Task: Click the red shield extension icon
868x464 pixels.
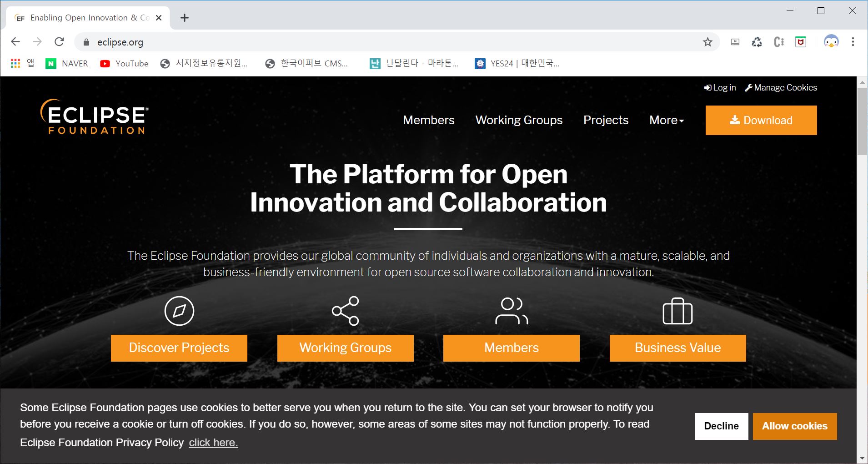Action: 801,42
